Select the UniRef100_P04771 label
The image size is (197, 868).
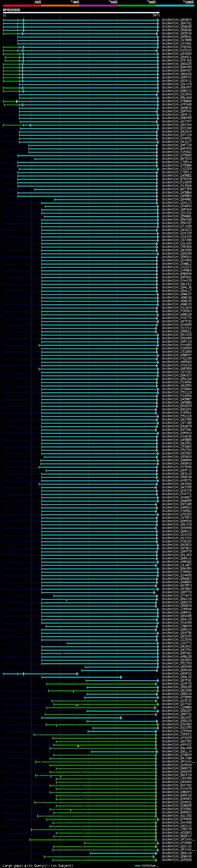176,494
